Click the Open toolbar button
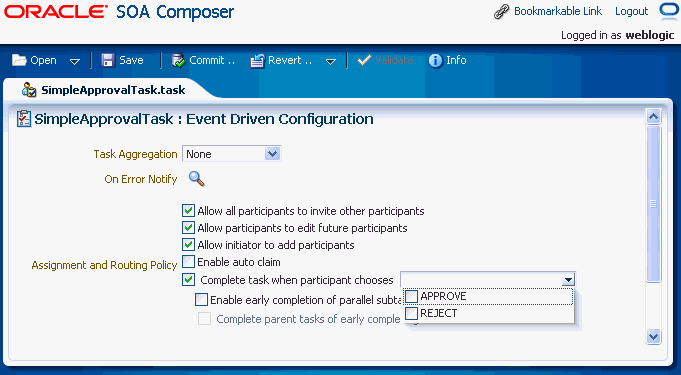Screen dimensions: 681x375 point(34,60)
